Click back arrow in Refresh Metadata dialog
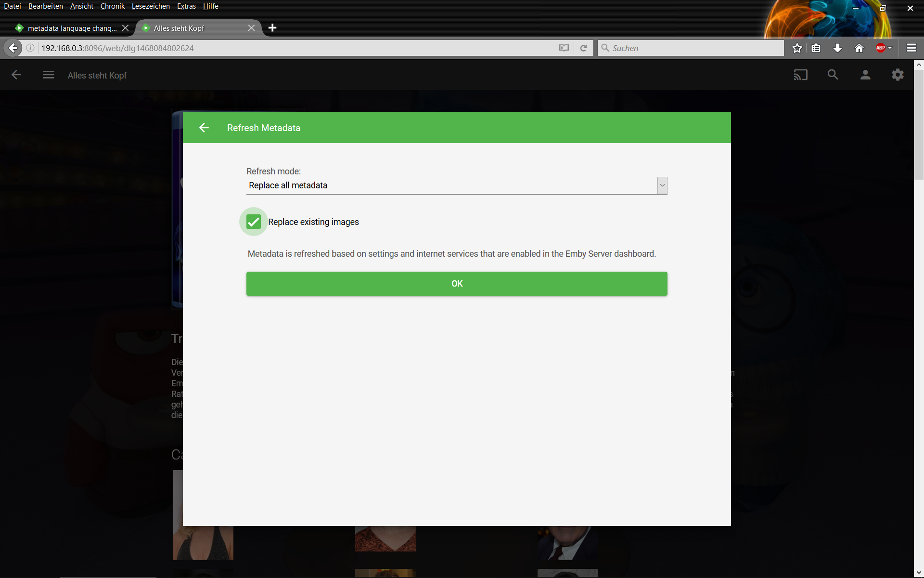The height and width of the screenshot is (578, 924). [204, 128]
